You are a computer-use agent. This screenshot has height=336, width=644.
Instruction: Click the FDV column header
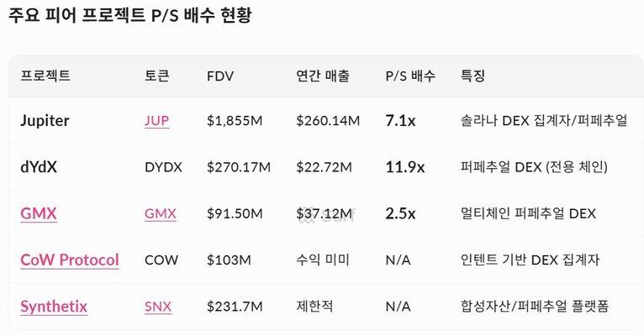(220, 76)
